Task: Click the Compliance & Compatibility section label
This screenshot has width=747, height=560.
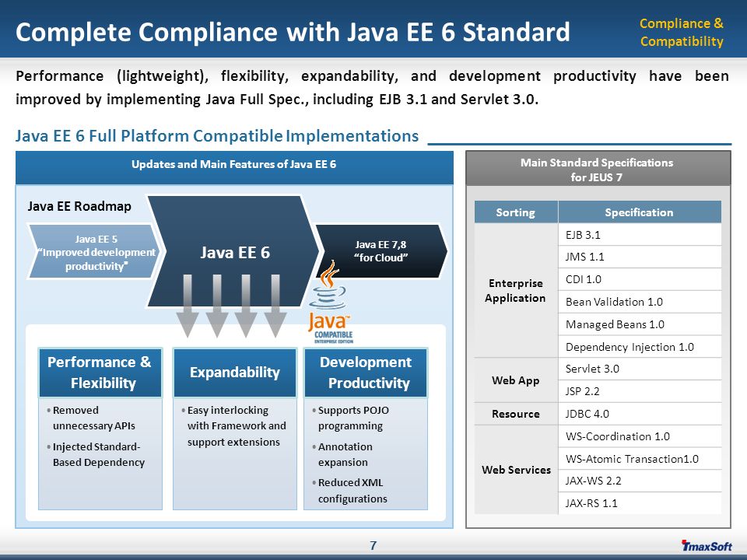Action: [682, 33]
